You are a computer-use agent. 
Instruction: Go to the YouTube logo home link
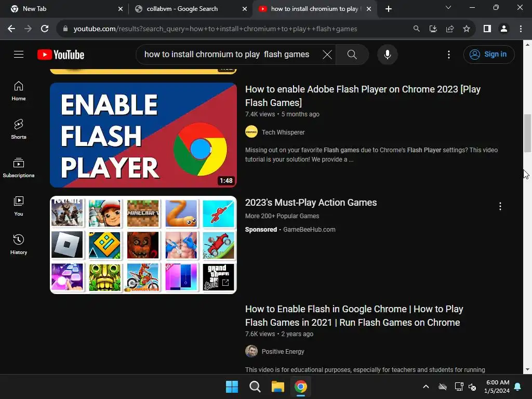coord(61,55)
